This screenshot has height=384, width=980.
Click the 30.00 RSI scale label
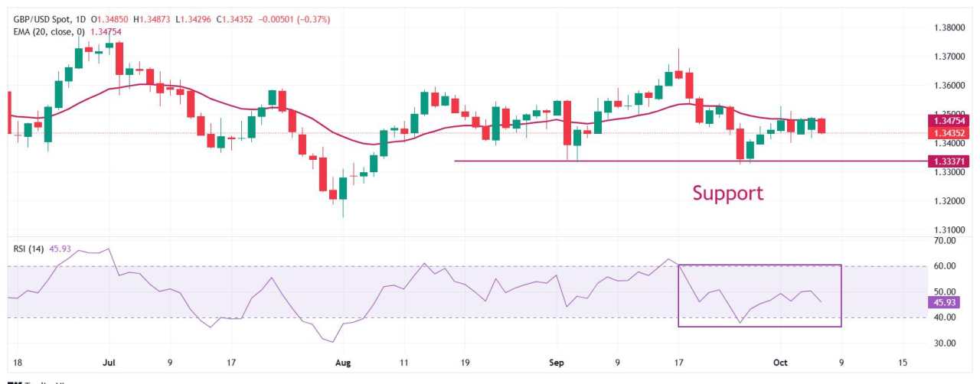coord(946,343)
